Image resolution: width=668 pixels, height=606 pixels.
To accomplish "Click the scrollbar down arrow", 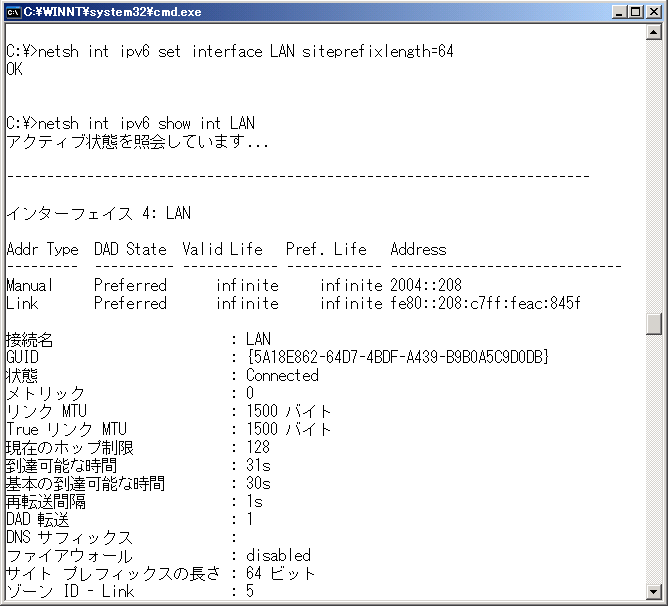I will (x=655, y=589).
